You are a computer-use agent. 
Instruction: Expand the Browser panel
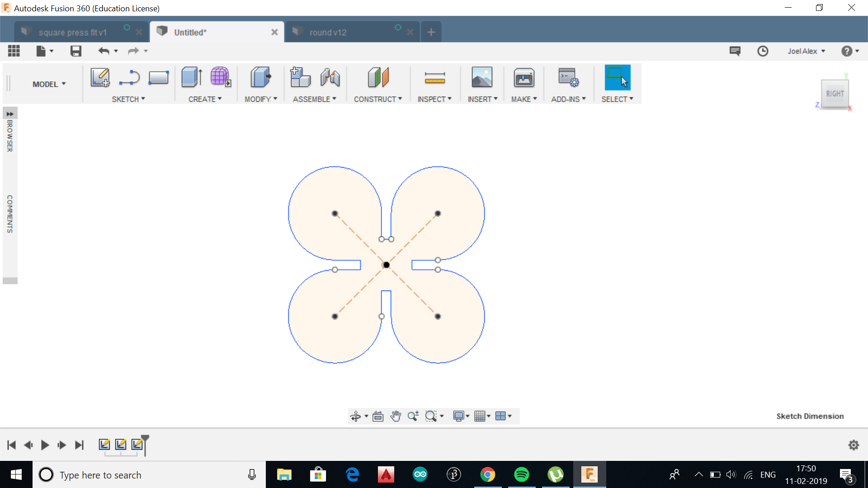[x=10, y=114]
